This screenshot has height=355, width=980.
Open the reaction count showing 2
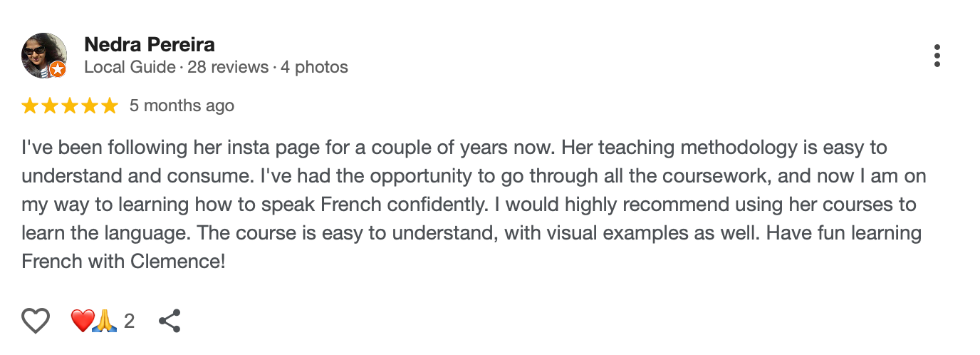[129, 321]
